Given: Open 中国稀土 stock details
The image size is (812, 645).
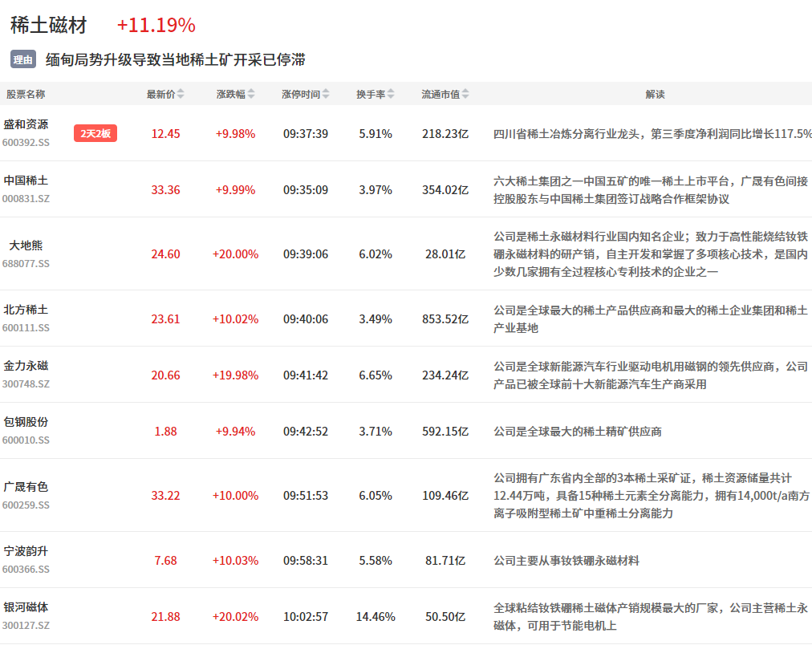Looking at the screenshot, I should 26,181.
